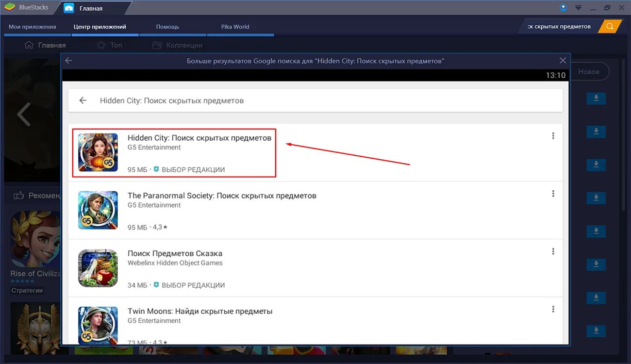Click title Twin Moons: Найди скрытые предметы
The width and height of the screenshot is (631, 364).
tap(200, 311)
